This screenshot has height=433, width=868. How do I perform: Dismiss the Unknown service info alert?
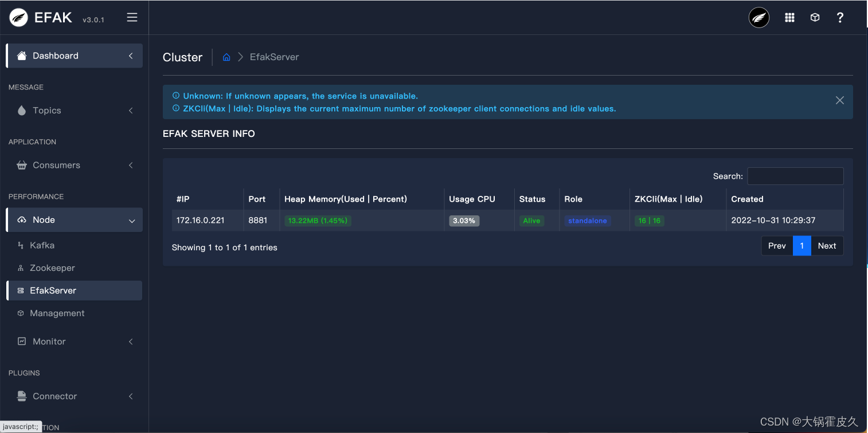(x=840, y=100)
